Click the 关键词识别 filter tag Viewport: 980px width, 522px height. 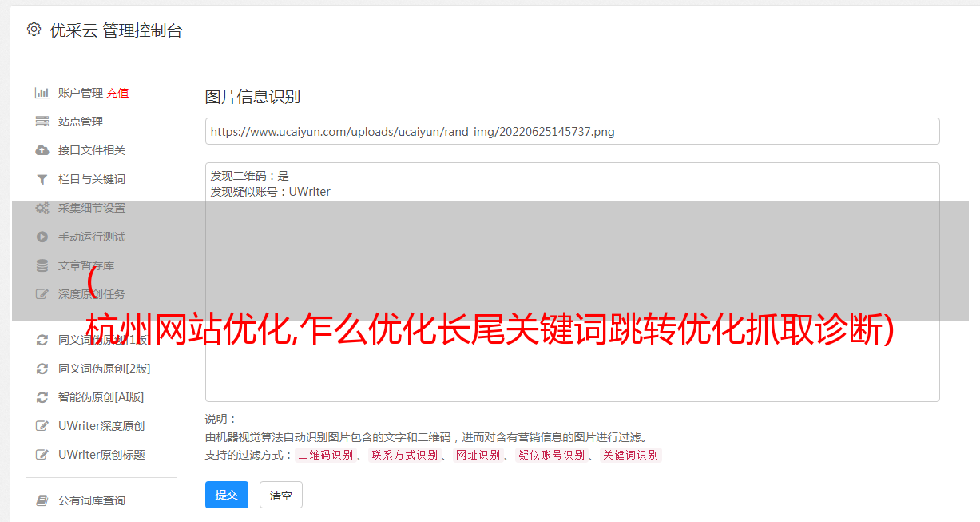(631, 455)
